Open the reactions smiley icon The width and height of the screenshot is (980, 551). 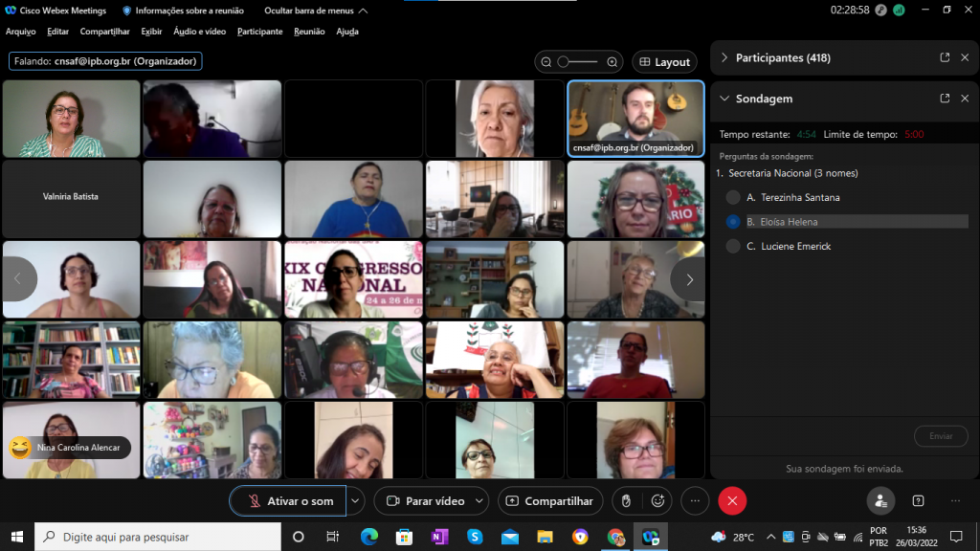(x=657, y=501)
